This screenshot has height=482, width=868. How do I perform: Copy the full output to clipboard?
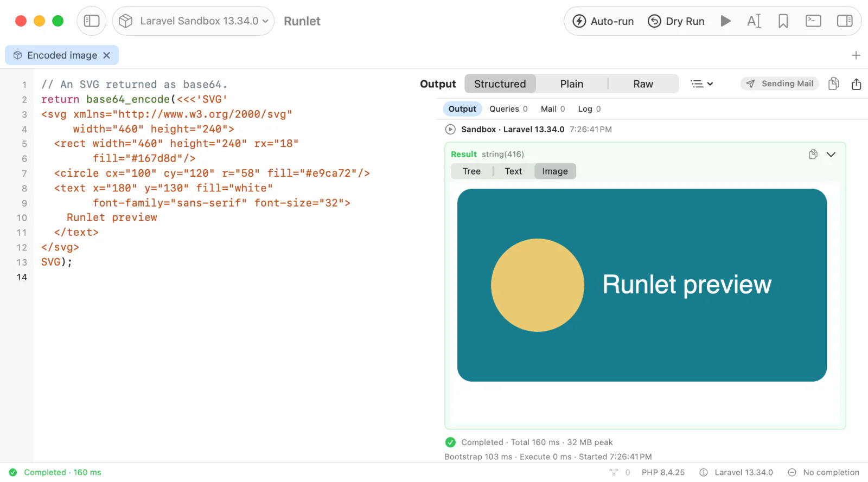tap(834, 83)
